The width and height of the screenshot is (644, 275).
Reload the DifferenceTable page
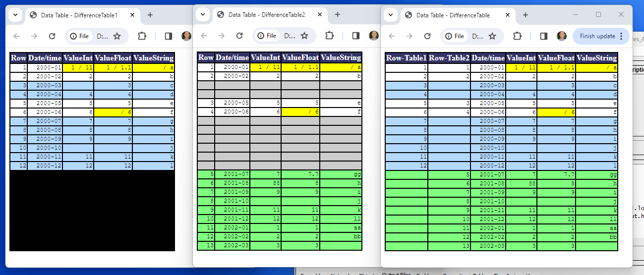pyautogui.click(x=427, y=36)
